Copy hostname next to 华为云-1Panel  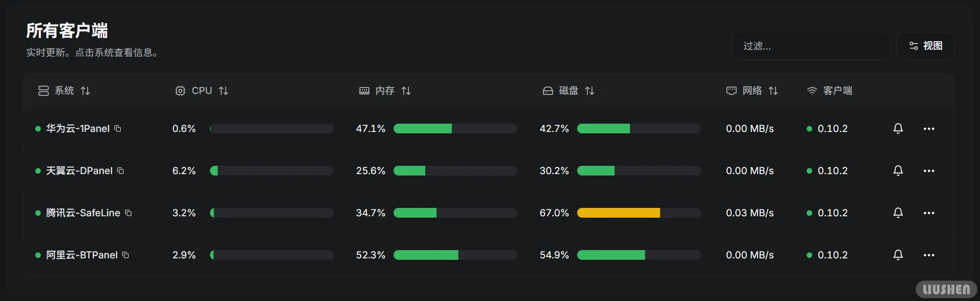(118, 129)
